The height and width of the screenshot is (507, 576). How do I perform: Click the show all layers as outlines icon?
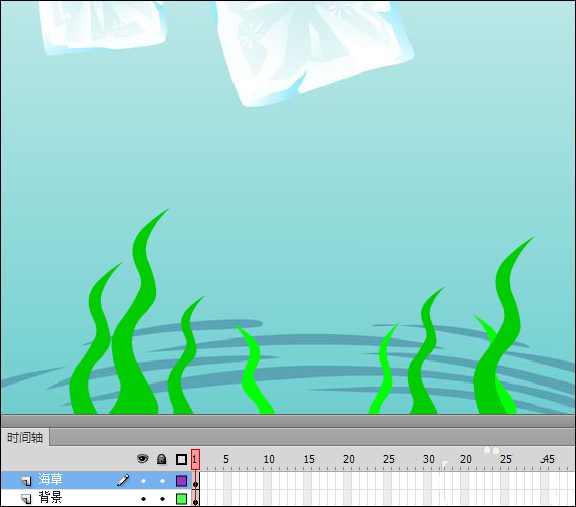point(181,459)
